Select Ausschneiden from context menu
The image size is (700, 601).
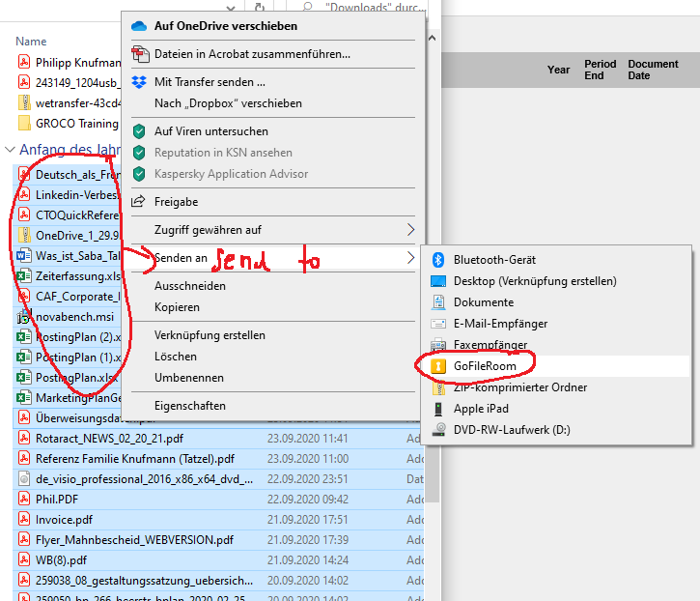click(x=273, y=286)
